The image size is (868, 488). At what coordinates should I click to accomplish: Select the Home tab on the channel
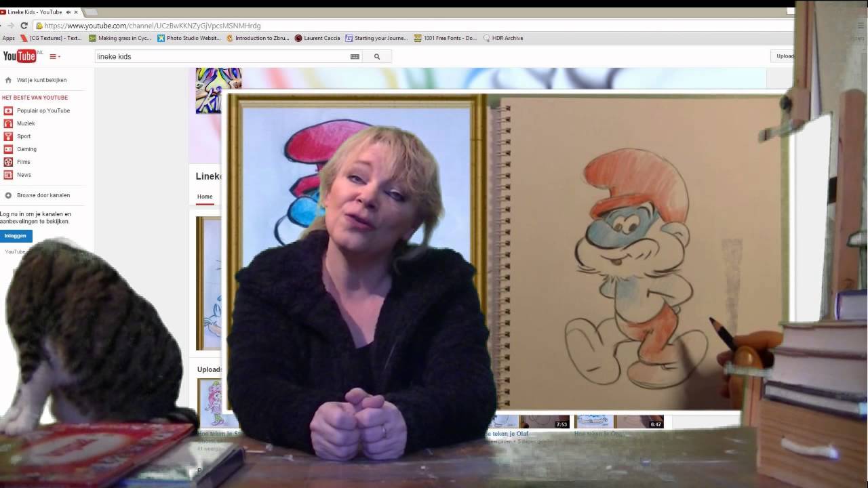(205, 197)
